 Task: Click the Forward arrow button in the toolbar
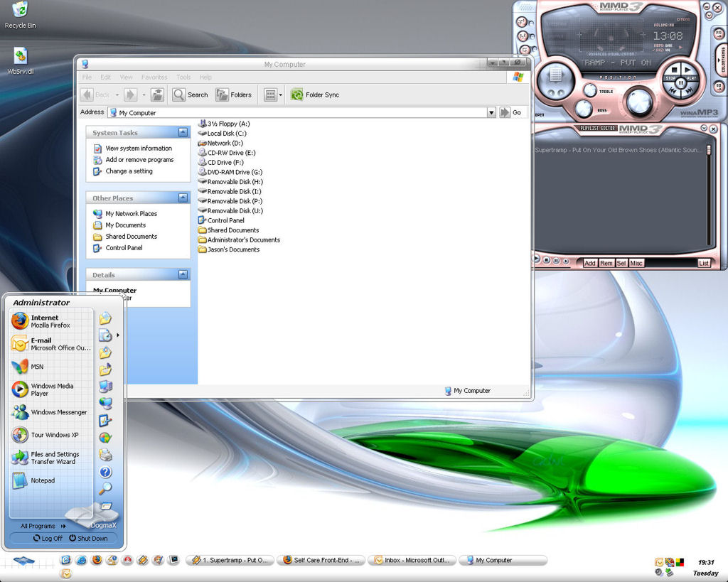(x=131, y=95)
